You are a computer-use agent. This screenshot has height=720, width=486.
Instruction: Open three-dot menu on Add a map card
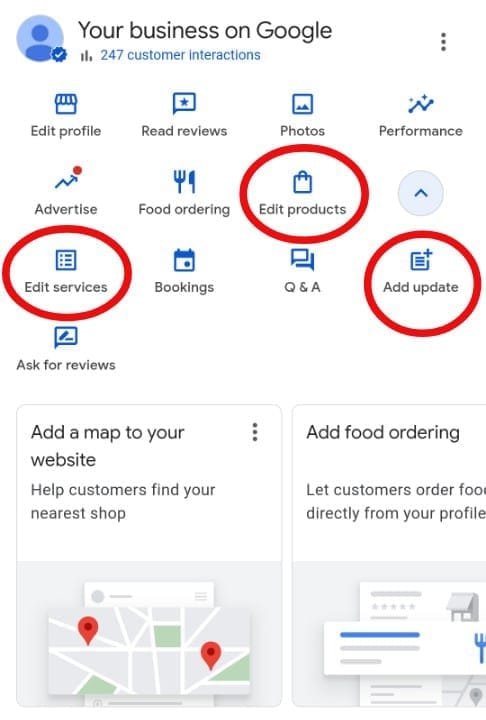point(255,432)
